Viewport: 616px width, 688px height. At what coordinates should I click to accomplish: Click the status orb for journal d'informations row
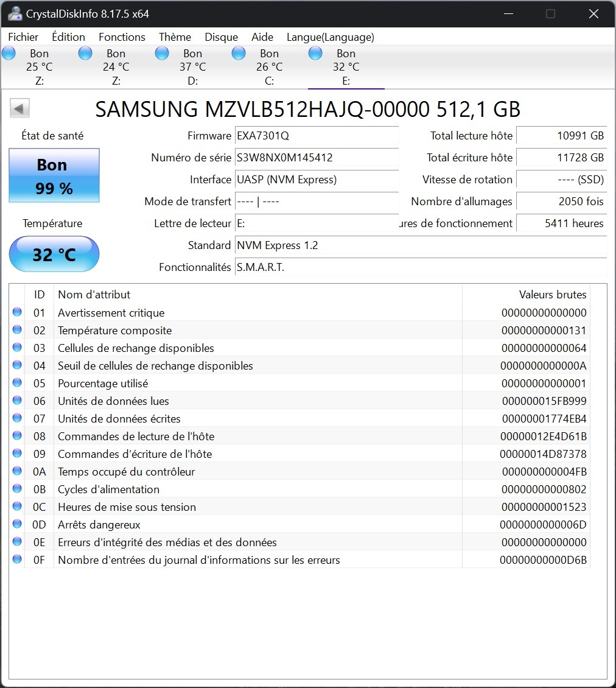pyautogui.click(x=17, y=559)
